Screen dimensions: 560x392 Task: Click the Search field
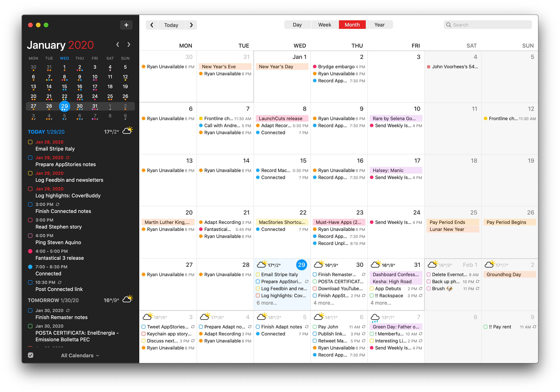488,25
